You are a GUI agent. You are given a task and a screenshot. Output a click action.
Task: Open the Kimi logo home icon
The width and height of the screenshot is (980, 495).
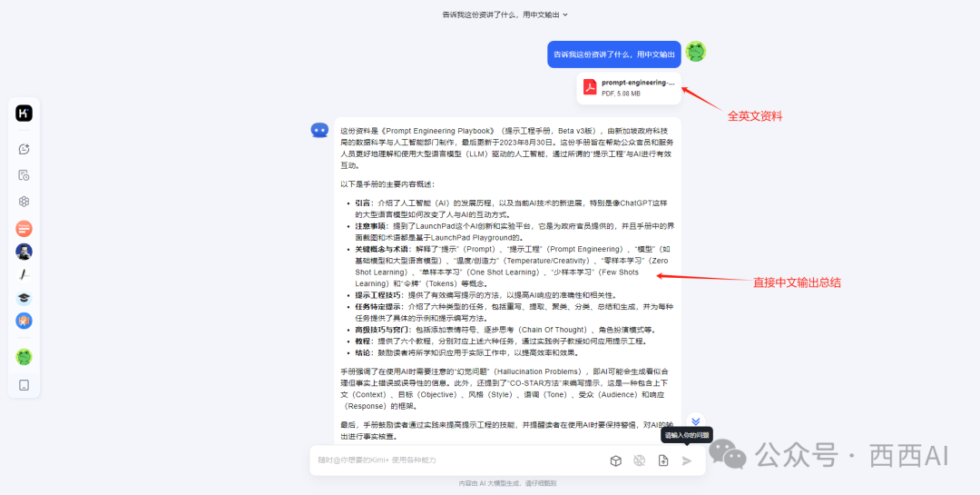pos(24,114)
